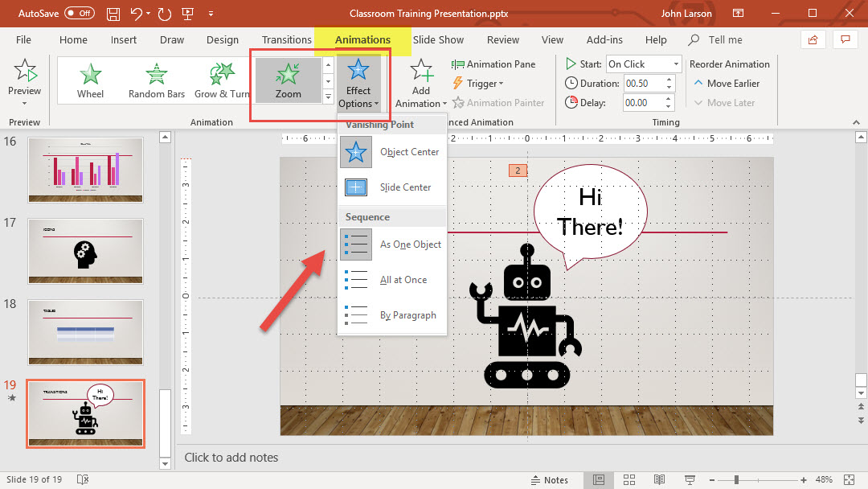
Task: Click the Preview animation star icon
Action: [24, 72]
